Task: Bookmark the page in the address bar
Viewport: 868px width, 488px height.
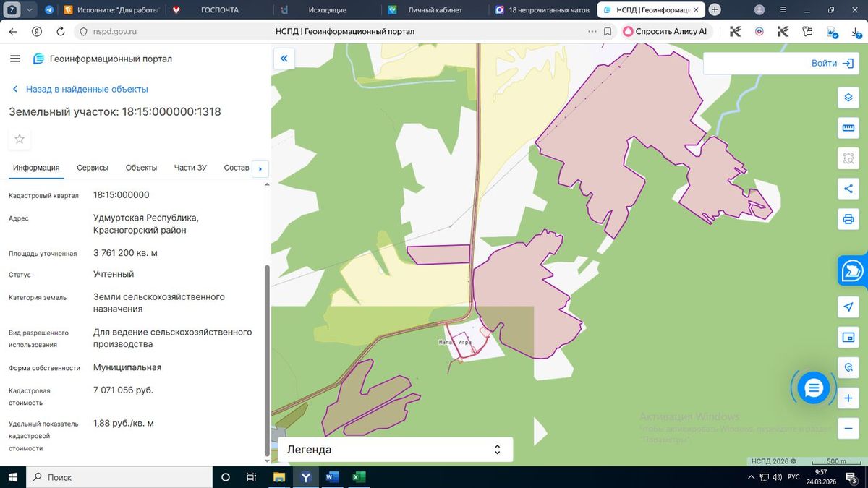Action: pyautogui.click(x=608, y=31)
